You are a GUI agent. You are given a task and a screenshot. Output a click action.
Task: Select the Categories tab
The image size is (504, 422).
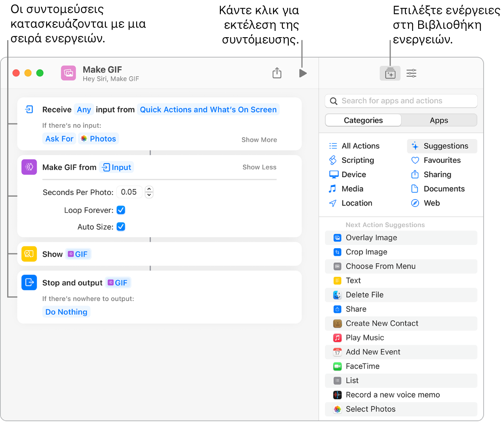[x=363, y=121]
